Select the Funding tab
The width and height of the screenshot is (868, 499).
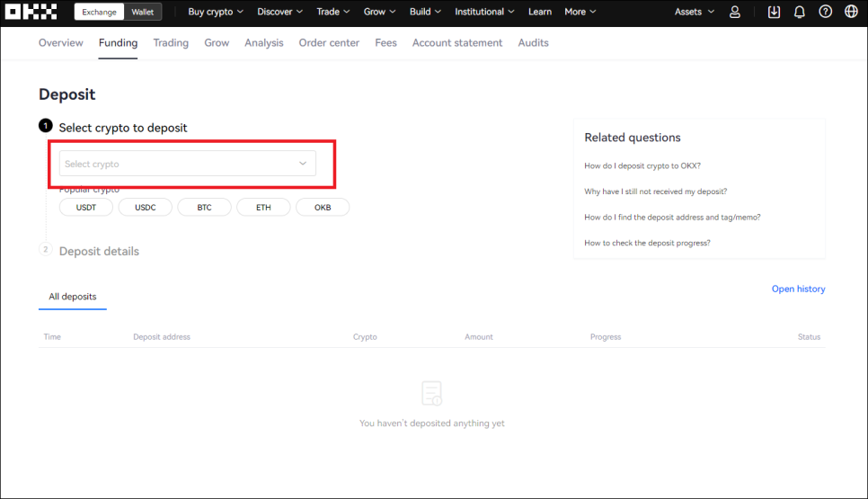(118, 42)
